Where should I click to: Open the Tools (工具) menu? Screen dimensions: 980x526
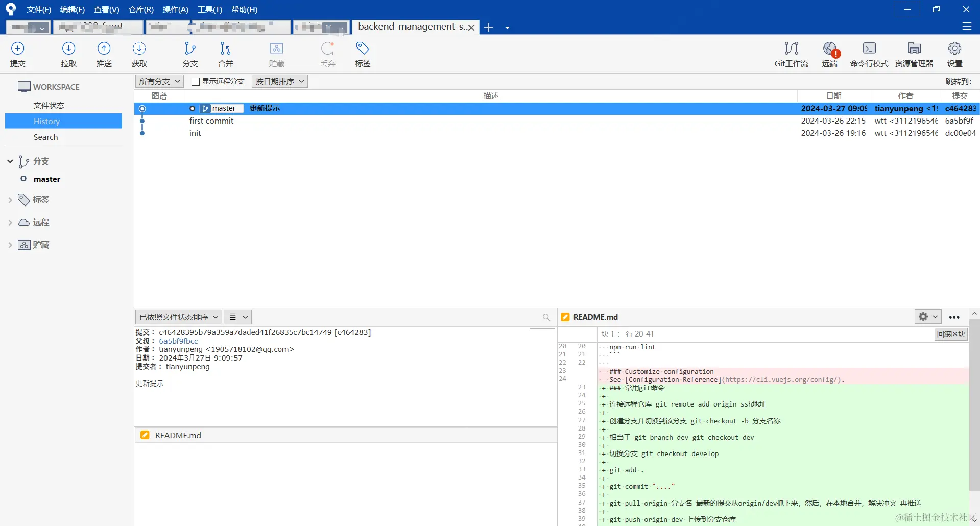pos(210,10)
